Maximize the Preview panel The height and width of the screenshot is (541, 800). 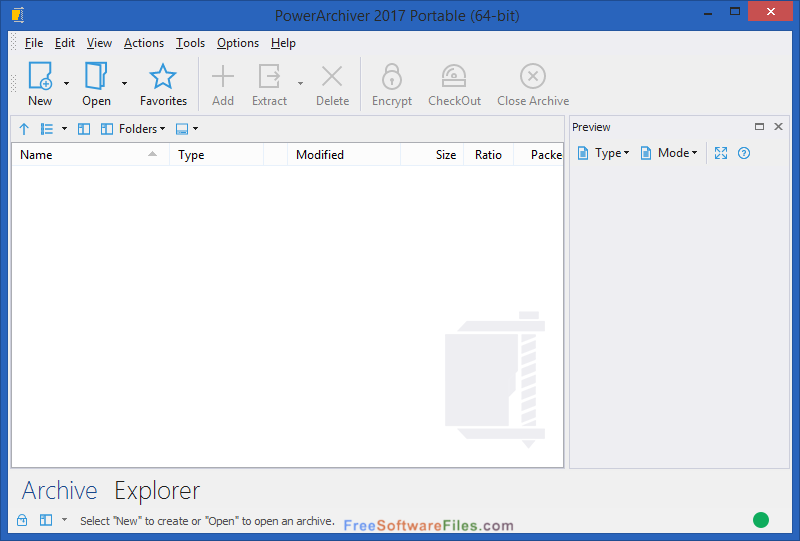click(759, 127)
